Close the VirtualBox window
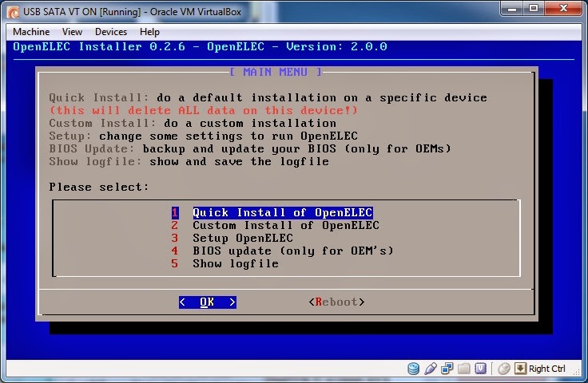The height and width of the screenshot is (383, 588). (x=563, y=8)
